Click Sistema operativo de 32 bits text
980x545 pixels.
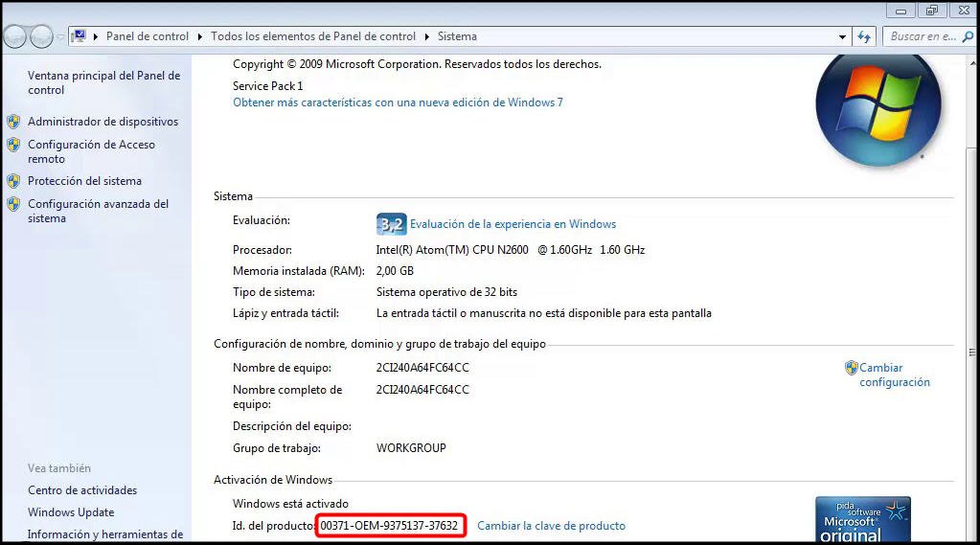446,292
